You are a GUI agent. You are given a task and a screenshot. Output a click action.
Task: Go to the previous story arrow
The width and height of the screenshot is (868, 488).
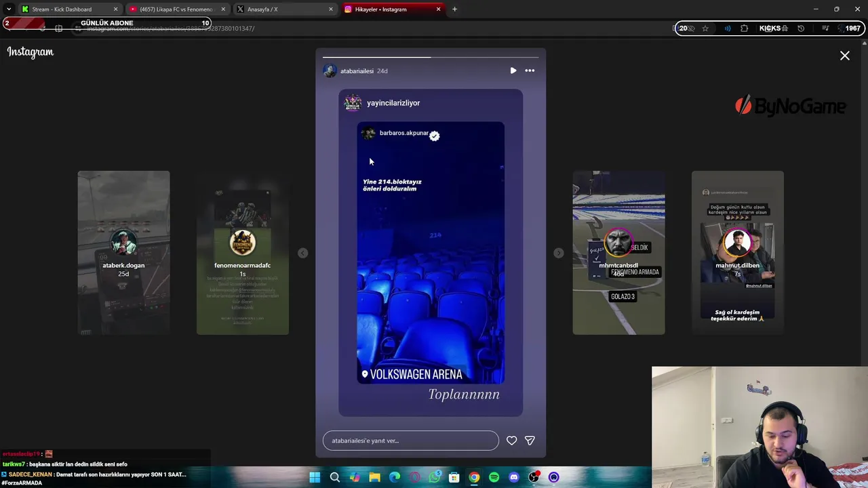[x=303, y=253]
